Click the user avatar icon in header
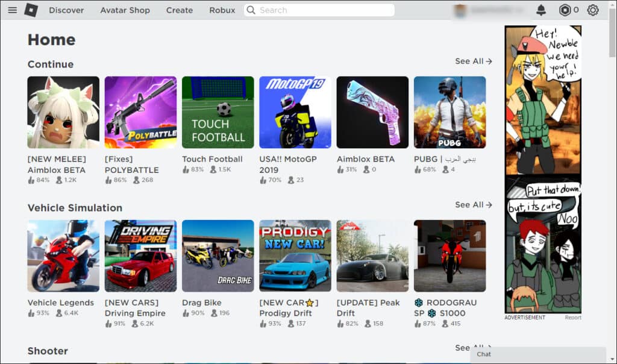Image resolution: width=617 pixels, height=364 pixels. [460, 10]
